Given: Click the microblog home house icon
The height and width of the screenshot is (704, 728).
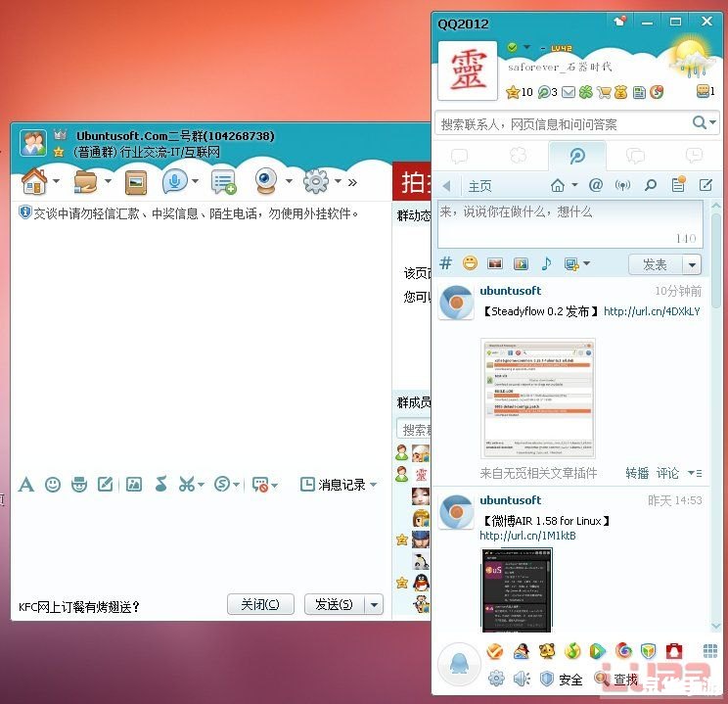Looking at the screenshot, I should click(558, 186).
